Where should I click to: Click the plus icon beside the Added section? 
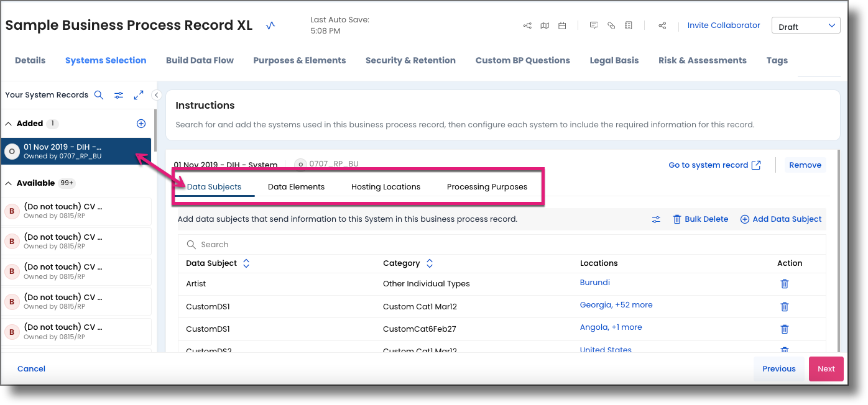click(x=141, y=123)
